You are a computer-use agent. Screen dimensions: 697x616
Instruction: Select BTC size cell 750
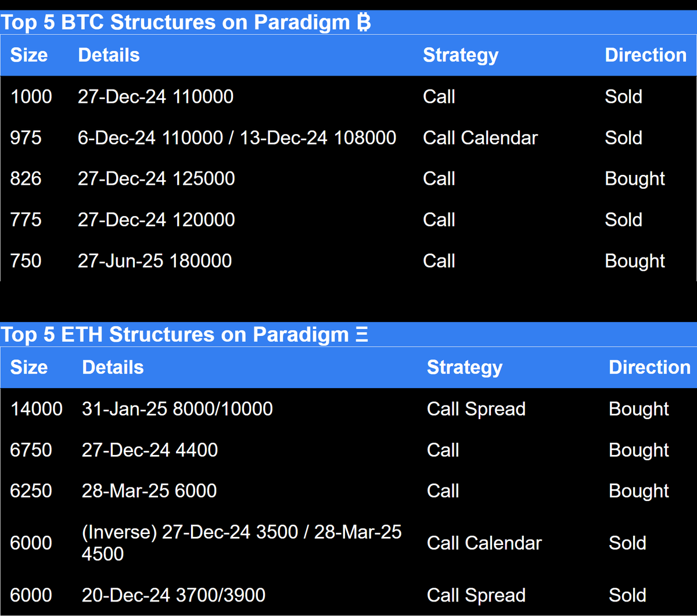(x=26, y=261)
